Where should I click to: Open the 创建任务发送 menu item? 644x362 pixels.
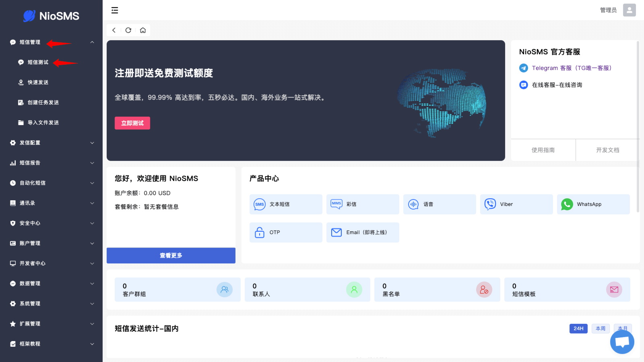[51, 103]
